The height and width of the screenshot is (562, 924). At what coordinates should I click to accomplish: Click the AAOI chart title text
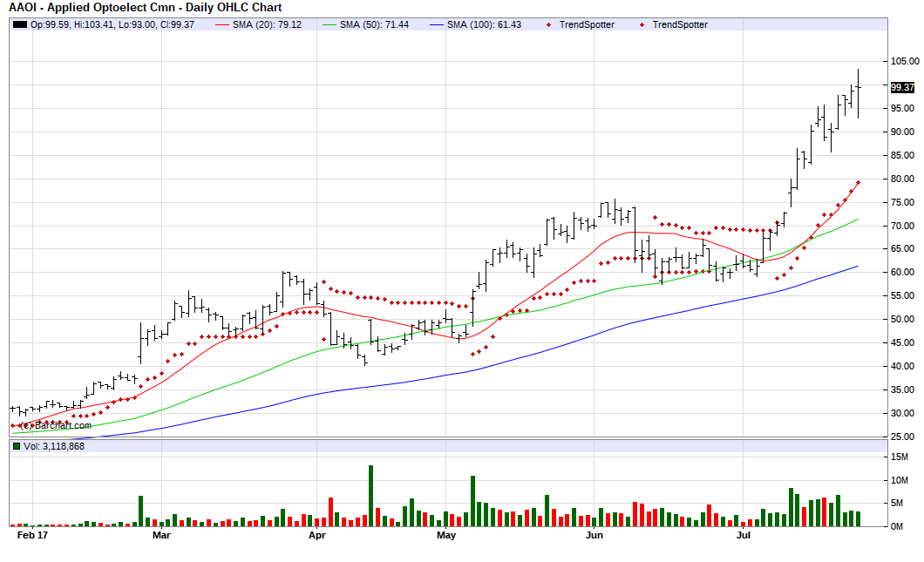coord(144,7)
